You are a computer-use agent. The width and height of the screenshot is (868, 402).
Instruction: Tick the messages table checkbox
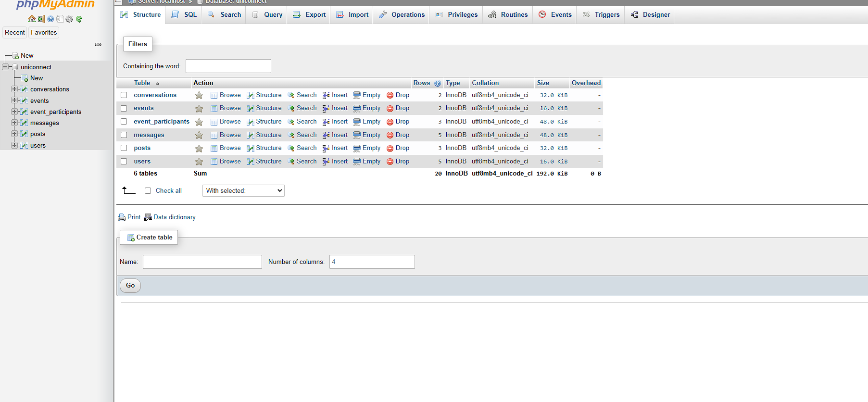(x=124, y=135)
